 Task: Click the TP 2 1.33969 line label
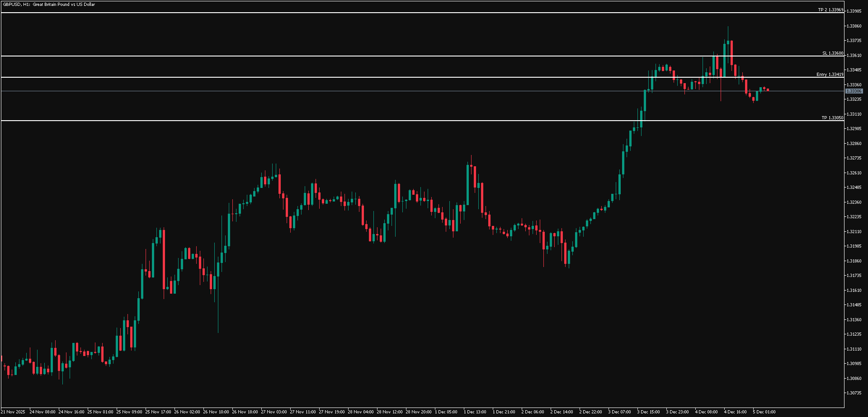pyautogui.click(x=830, y=10)
